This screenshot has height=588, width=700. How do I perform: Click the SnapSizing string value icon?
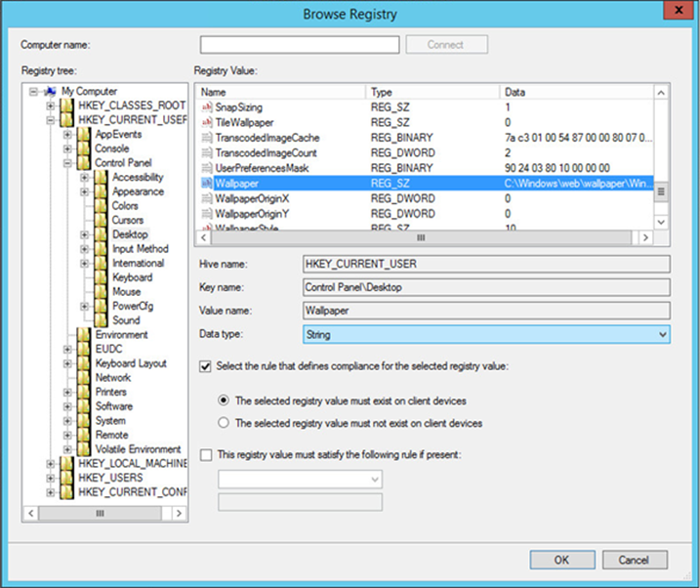pyautogui.click(x=206, y=106)
